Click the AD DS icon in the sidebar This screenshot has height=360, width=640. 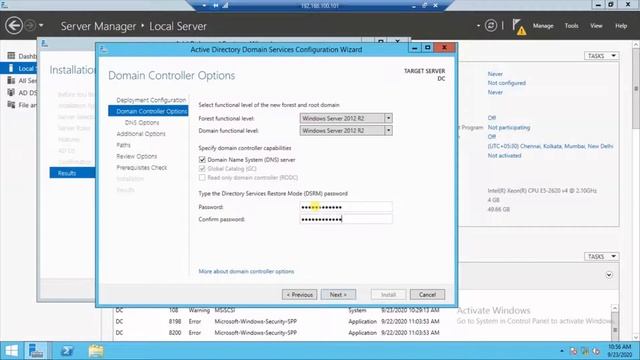point(11,93)
